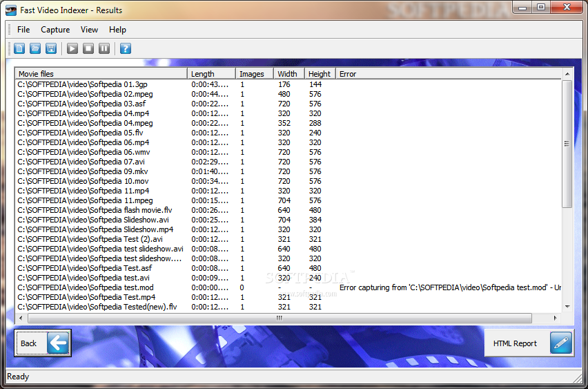Start capture with the Play icon

[72, 48]
